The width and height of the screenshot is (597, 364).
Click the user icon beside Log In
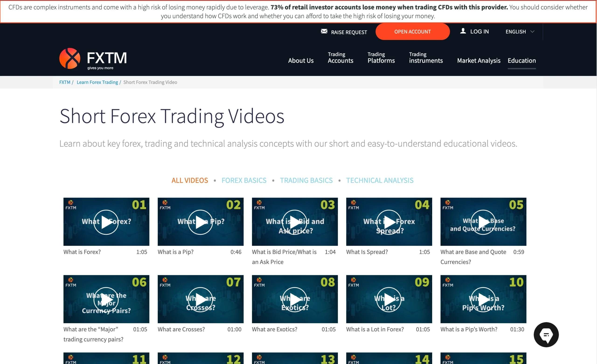click(x=463, y=31)
